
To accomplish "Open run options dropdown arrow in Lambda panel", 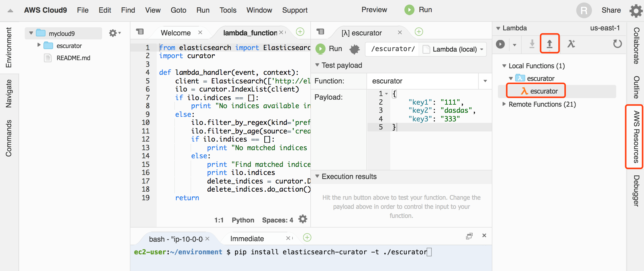I will click(x=514, y=45).
